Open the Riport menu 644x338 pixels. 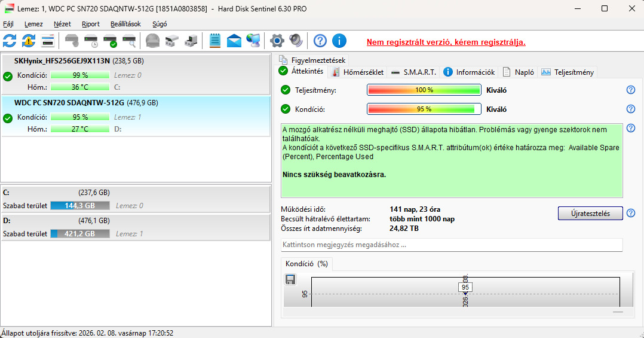click(91, 24)
